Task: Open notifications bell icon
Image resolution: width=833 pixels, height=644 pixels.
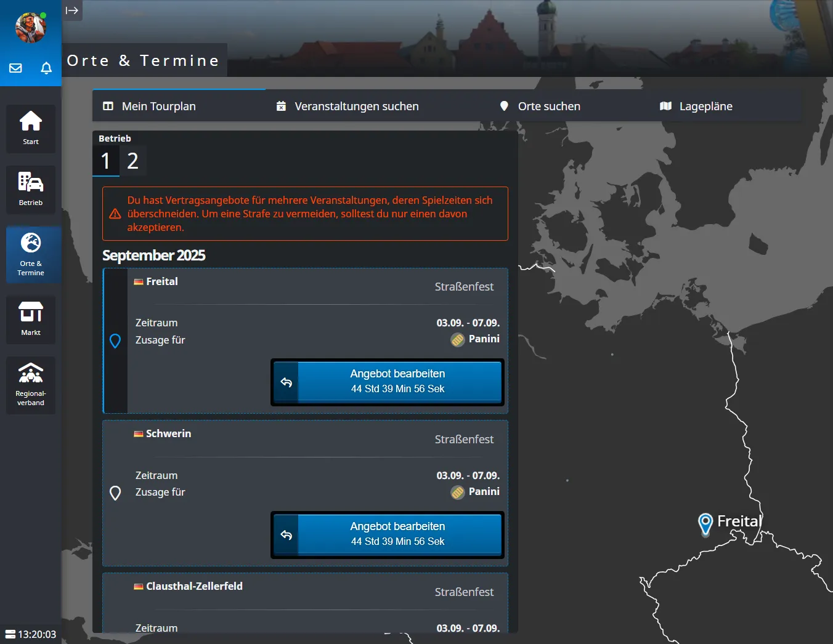Action: (46, 68)
